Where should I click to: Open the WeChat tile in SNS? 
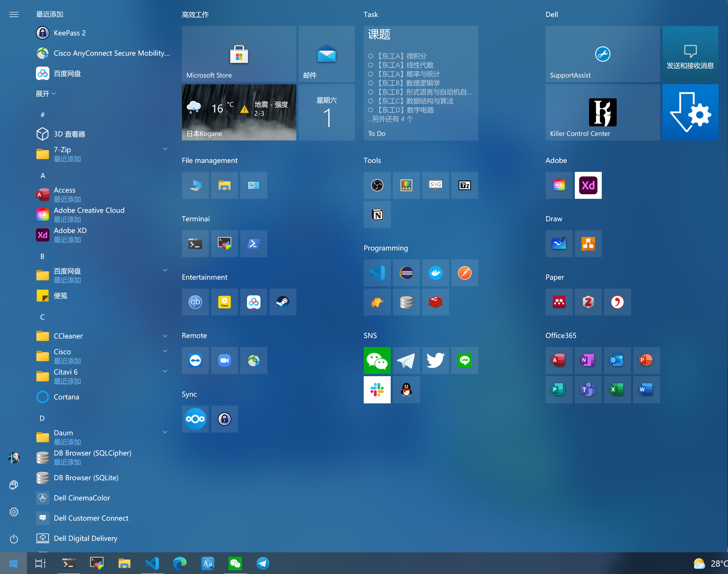pyautogui.click(x=377, y=361)
